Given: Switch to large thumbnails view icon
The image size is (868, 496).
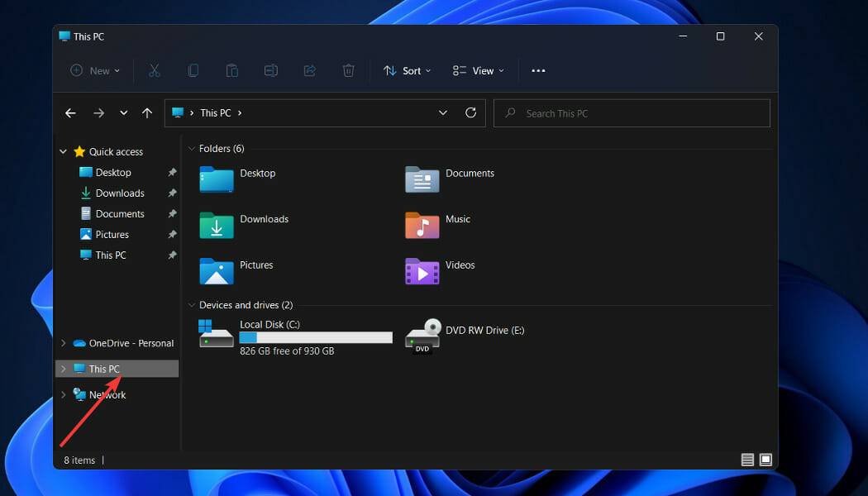Looking at the screenshot, I should [x=765, y=460].
